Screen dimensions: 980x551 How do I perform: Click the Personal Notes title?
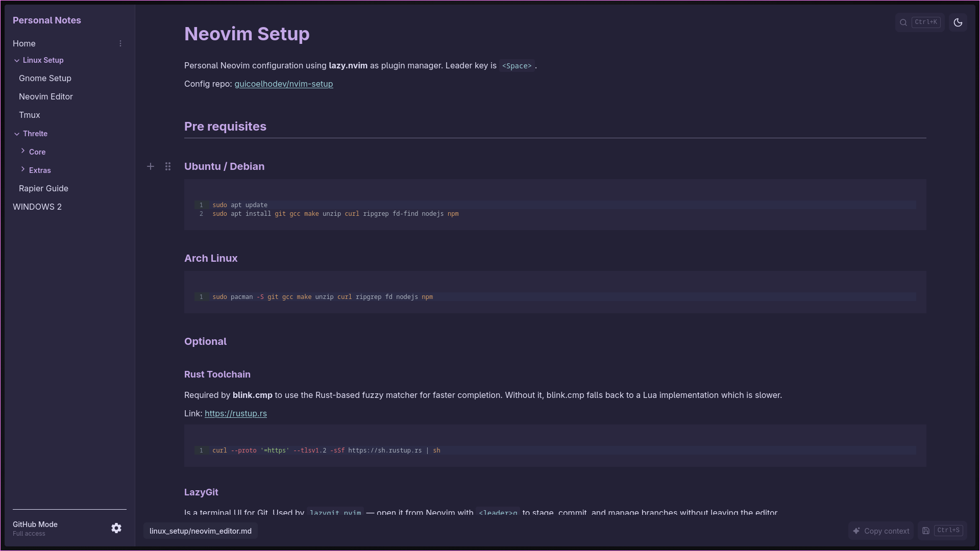[47, 20]
